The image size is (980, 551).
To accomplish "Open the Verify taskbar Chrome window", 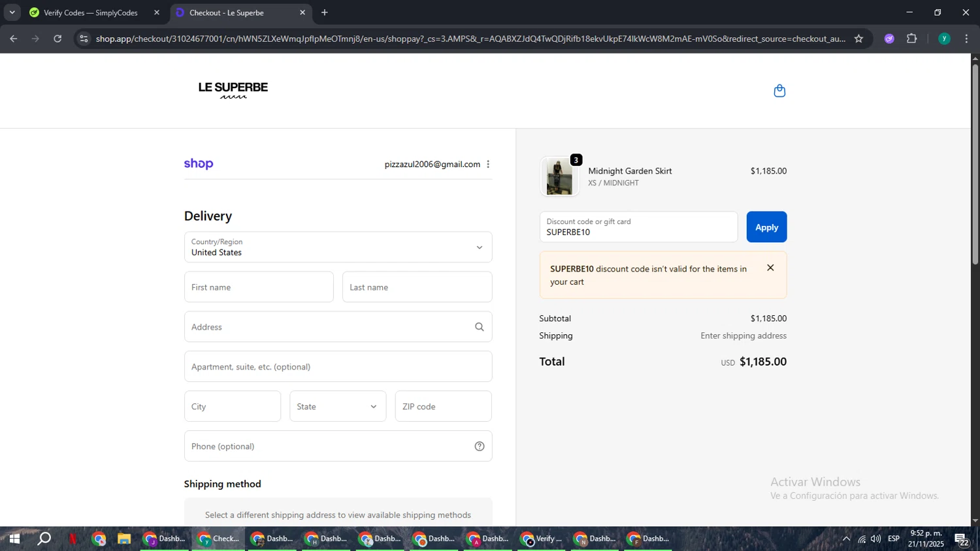I will click(542, 539).
